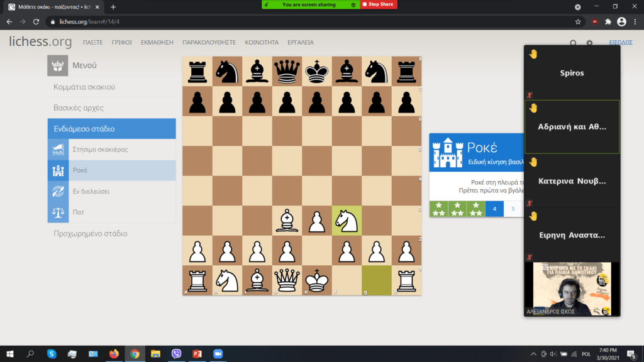Select the Εν διελεύσει lesson
The image size is (644, 362).
[x=91, y=191]
